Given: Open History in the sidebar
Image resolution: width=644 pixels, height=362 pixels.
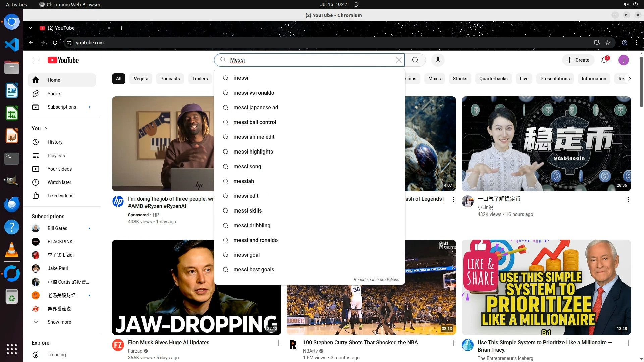Looking at the screenshot, I should (x=55, y=142).
